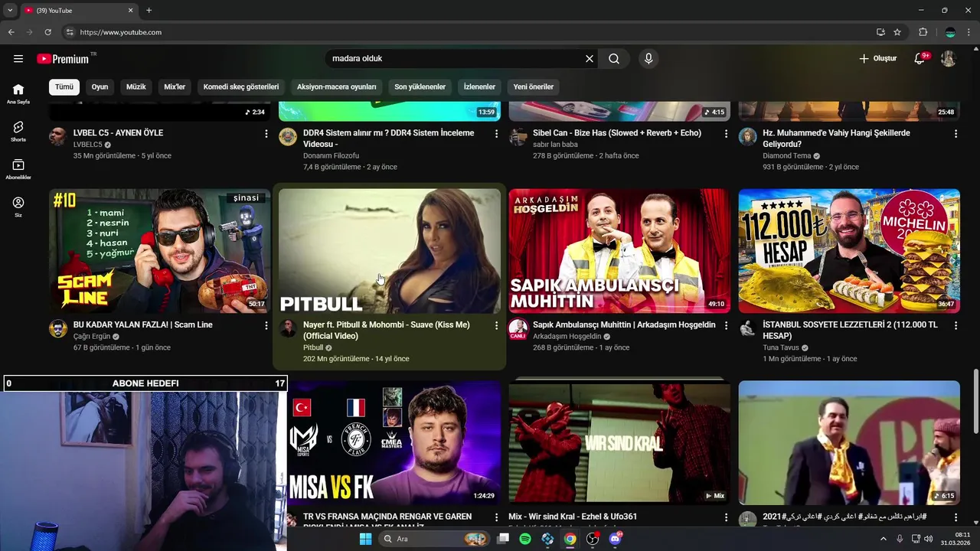
Task: Open video title Sapık Ambulansçı Muhittin
Action: coord(624,324)
